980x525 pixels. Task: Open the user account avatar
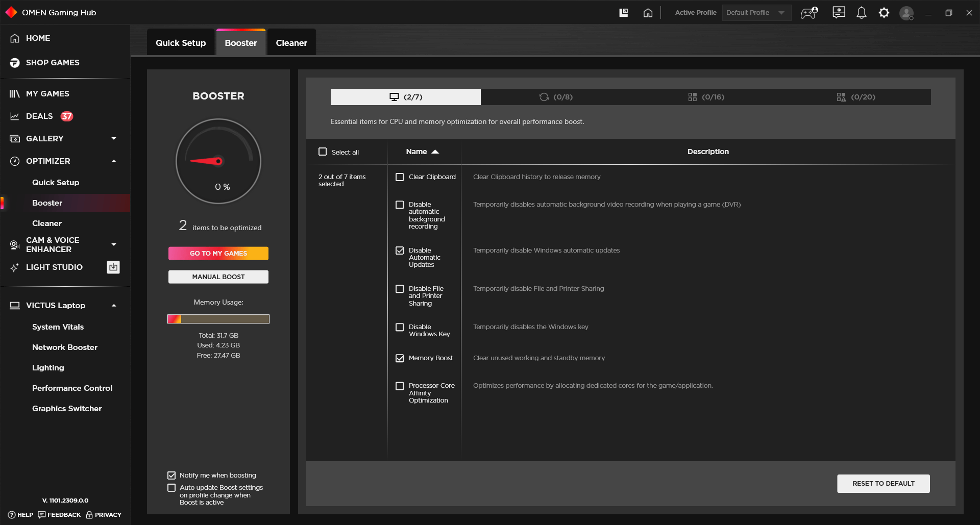[906, 13]
